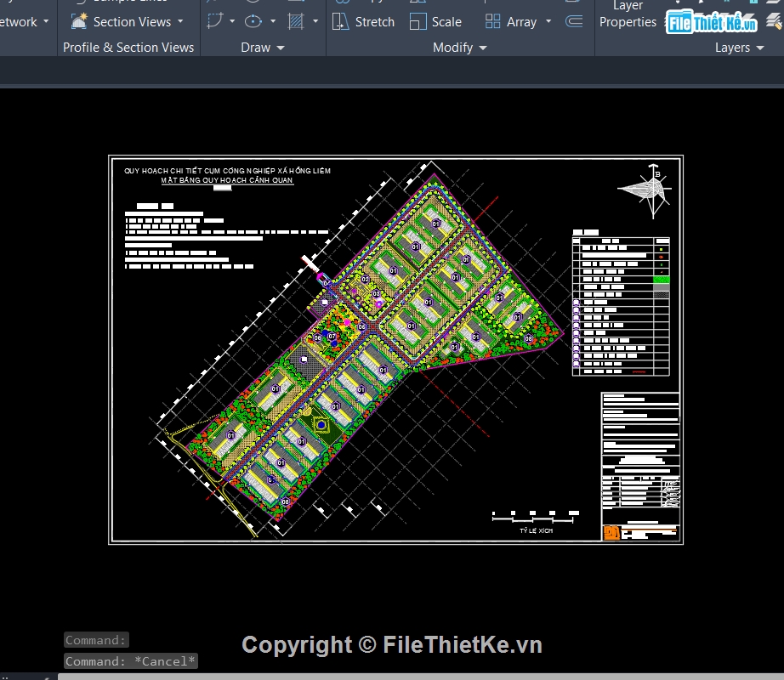Select the '02' label marker on the plan

point(366,280)
